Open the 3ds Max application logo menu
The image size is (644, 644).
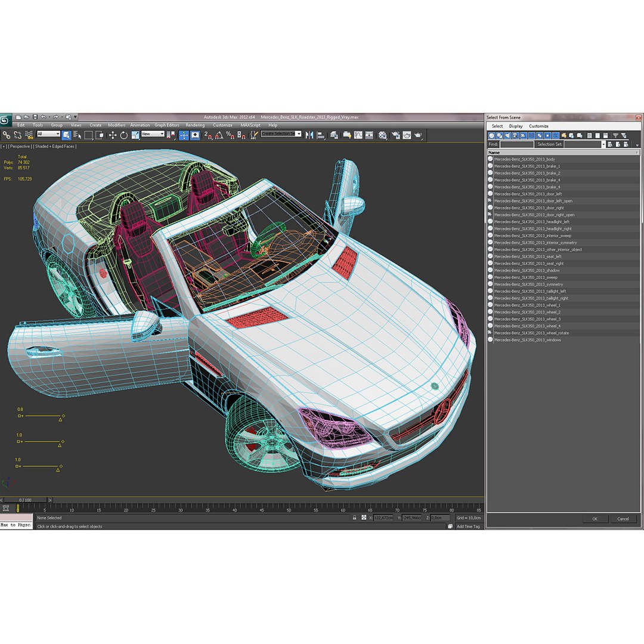5,120
